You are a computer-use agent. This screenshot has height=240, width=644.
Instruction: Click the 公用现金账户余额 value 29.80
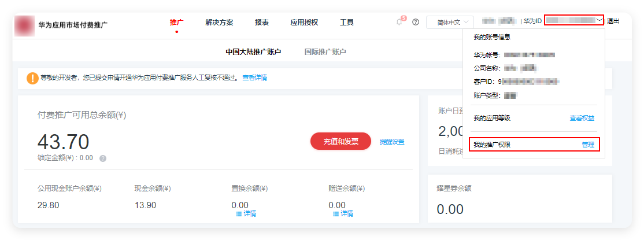[x=48, y=205]
